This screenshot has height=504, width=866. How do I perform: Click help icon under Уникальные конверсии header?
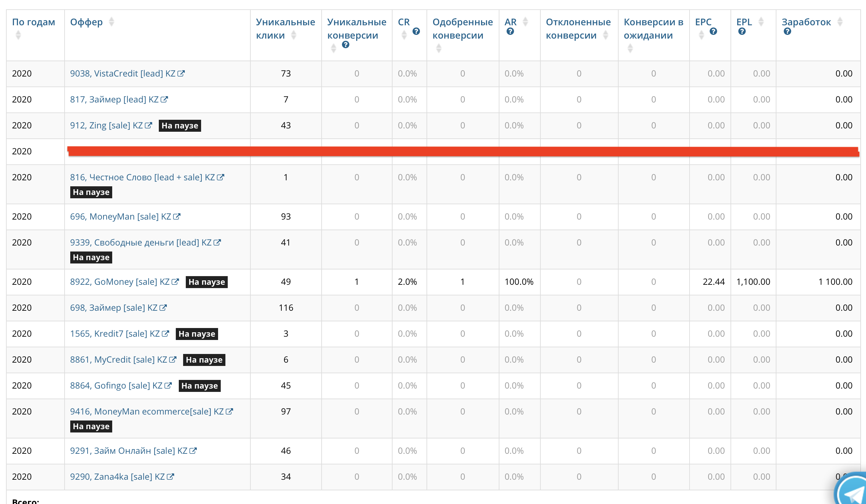pos(345,45)
